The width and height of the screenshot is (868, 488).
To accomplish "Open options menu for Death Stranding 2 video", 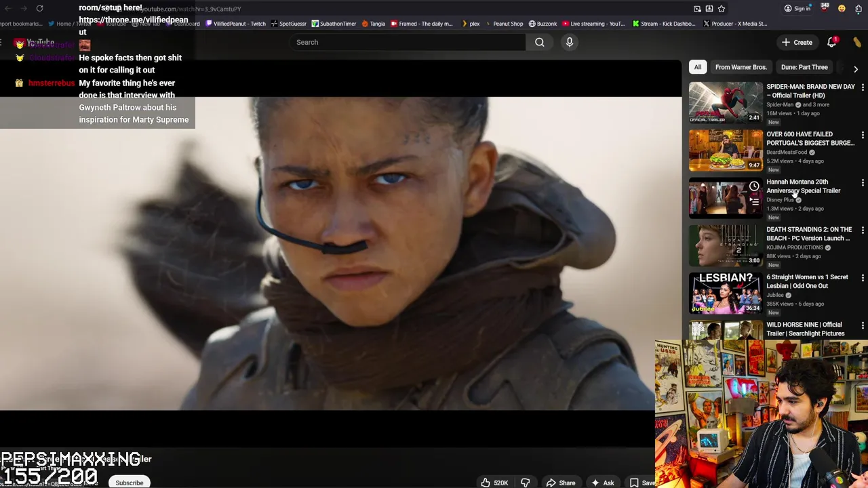I will (863, 230).
